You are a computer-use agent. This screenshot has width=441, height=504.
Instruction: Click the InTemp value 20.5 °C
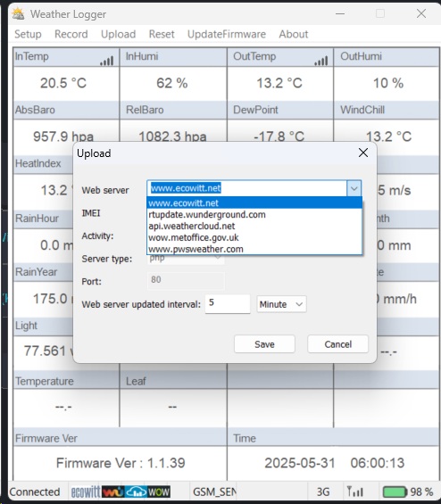pyautogui.click(x=63, y=83)
